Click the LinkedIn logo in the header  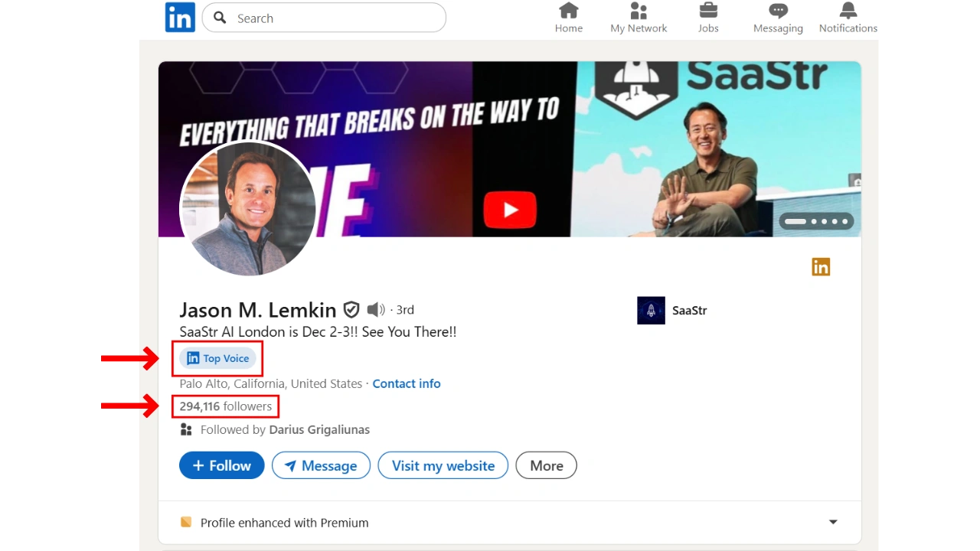click(x=180, y=18)
